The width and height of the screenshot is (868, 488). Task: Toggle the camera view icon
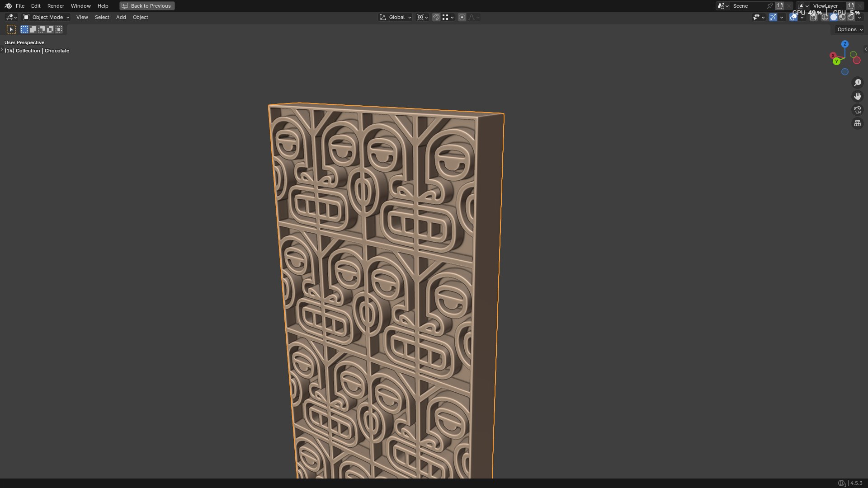858,110
